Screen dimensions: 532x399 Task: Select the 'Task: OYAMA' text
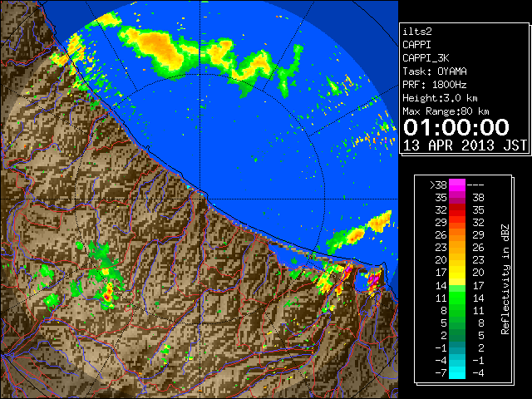(434, 71)
